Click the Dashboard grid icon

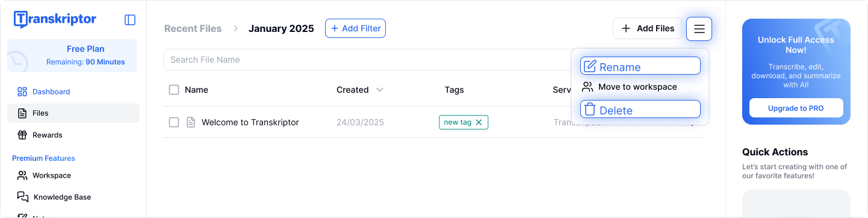click(x=22, y=92)
